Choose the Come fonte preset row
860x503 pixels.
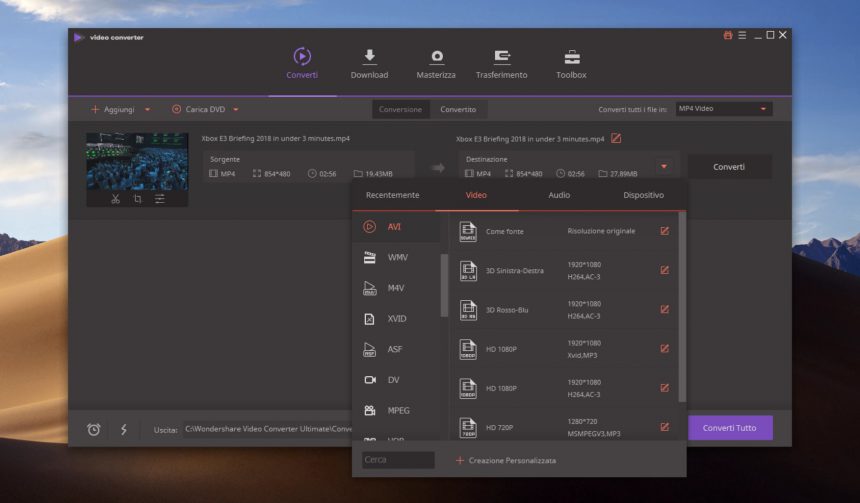(564, 231)
